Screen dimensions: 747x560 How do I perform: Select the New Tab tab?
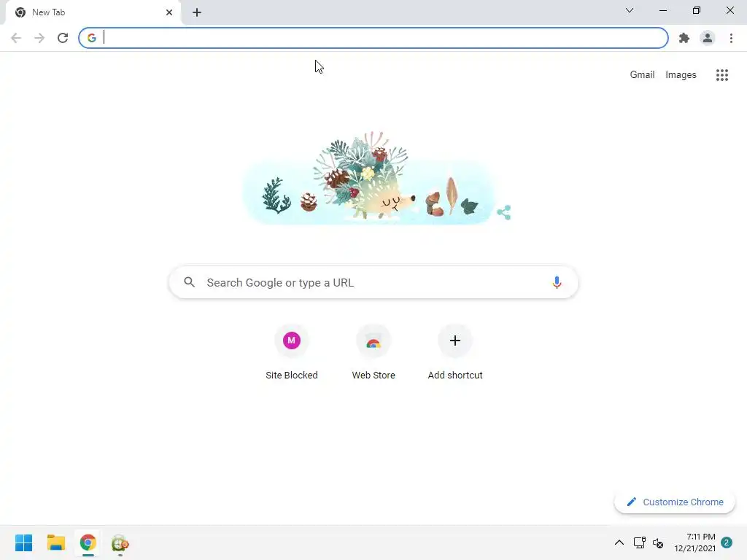pyautogui.click(x=93, y=12)
